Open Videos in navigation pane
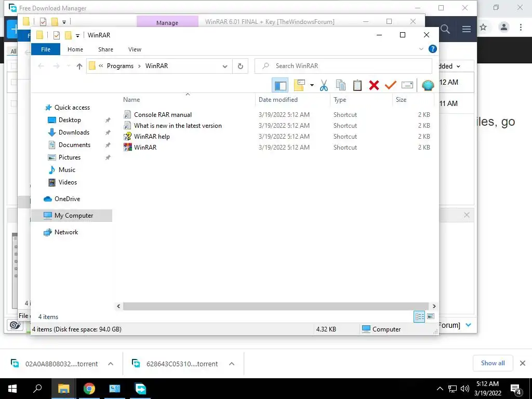This screenshot has width=532, height=399. (x=68, y=182)
